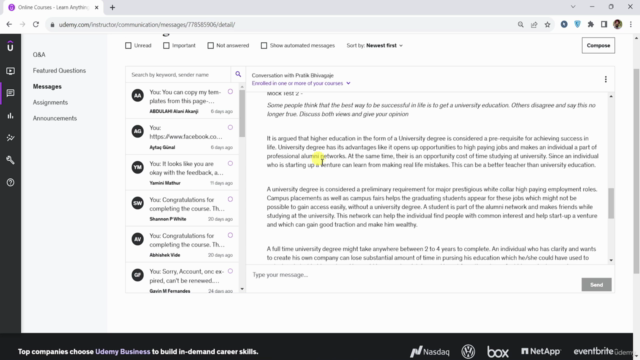Click the Compose button

point(598,45)
